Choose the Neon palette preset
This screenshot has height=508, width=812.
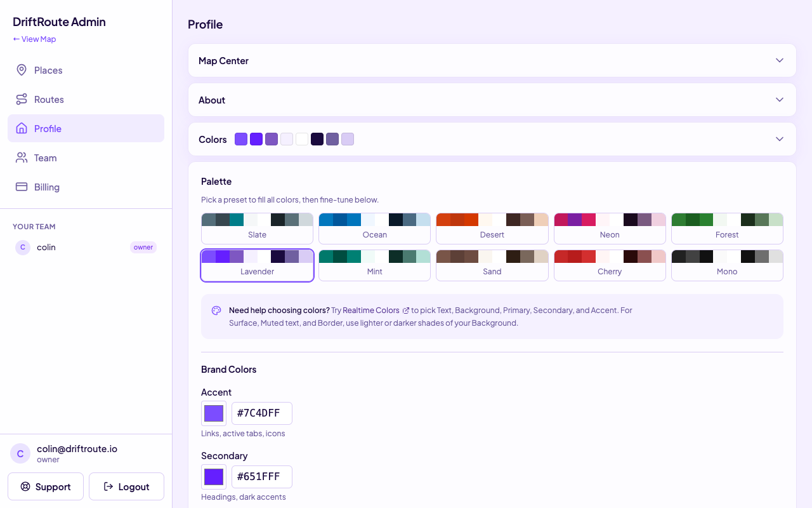[610, 229]
